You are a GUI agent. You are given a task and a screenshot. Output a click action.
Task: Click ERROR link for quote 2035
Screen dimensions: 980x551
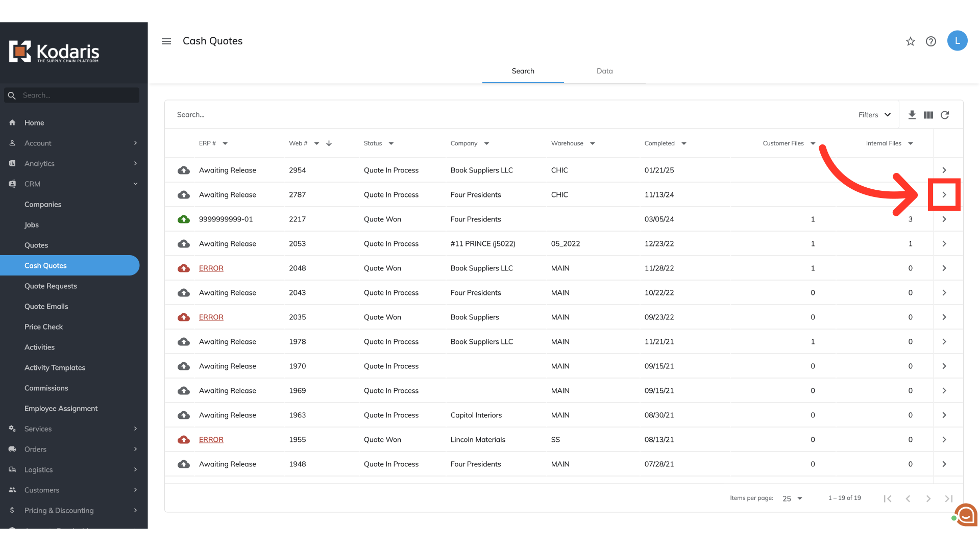coord(211,317)
